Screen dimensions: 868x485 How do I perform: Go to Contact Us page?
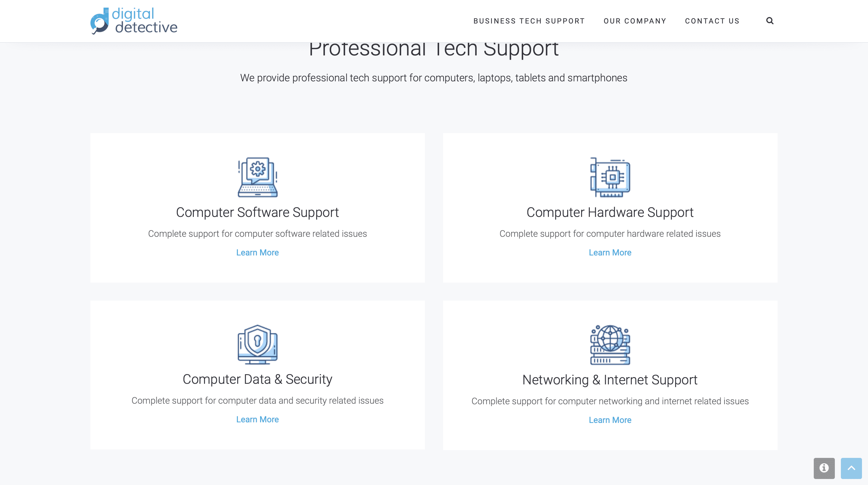pyautogui.click(x=712, y=21)
